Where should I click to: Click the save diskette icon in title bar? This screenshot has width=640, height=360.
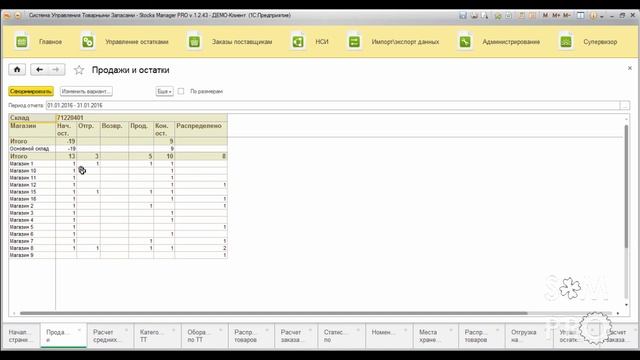click(463, 16)
